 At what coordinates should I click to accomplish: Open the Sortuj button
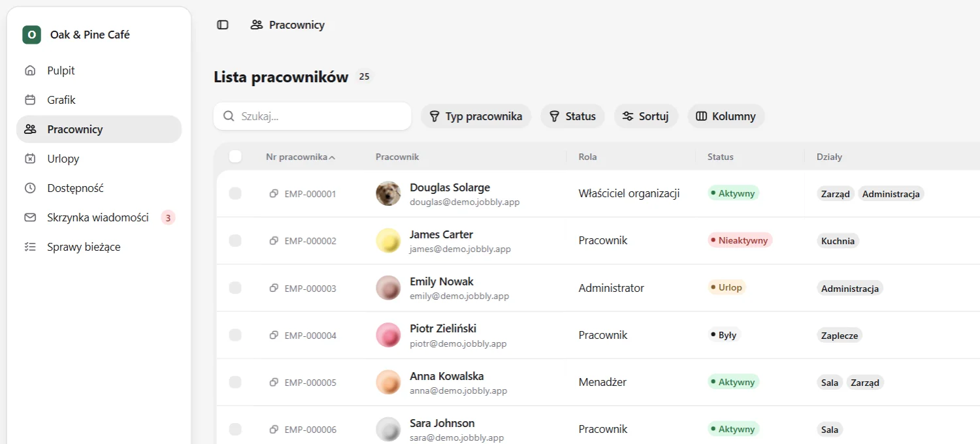click(x=646, y=116)
